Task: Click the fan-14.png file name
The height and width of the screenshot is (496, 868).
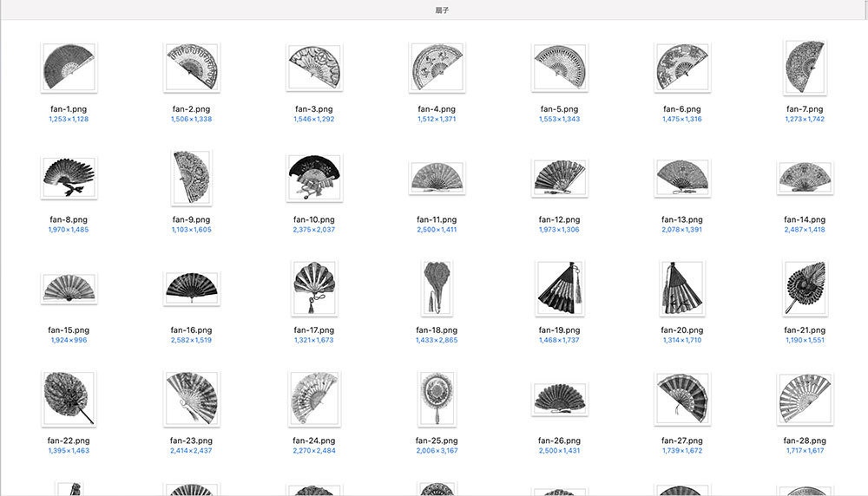Action: pos(805,219)
